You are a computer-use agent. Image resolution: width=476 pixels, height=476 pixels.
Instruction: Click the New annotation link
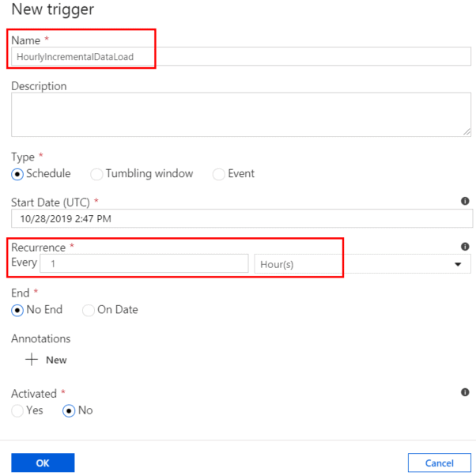pos(56,360)
